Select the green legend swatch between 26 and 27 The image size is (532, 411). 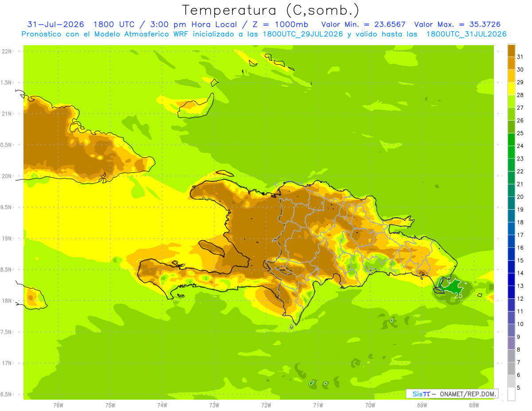coord(511,114)
